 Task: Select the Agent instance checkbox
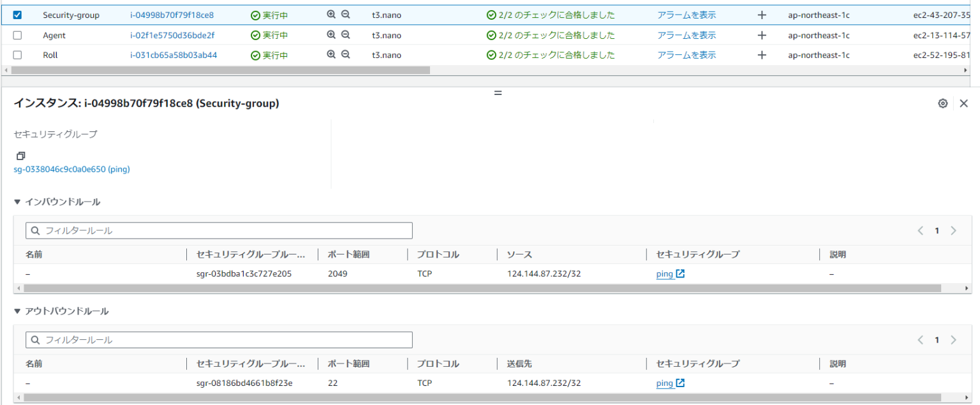point(17,34)
